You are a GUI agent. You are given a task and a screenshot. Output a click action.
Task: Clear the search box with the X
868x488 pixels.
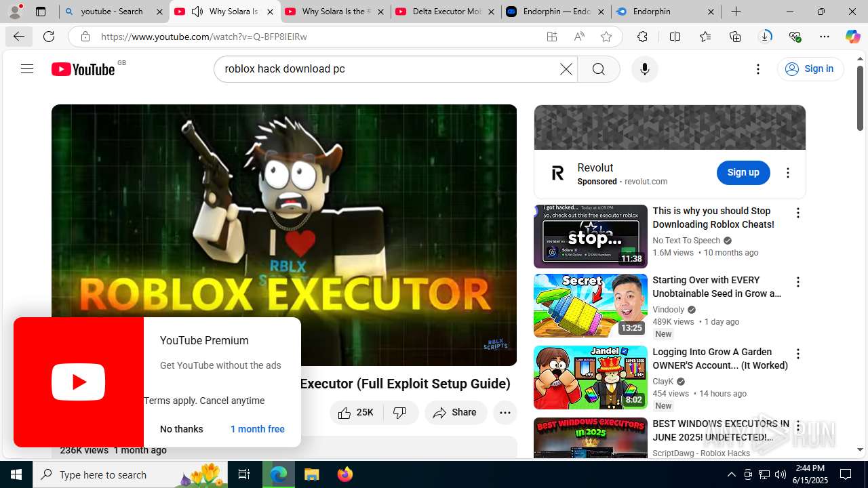566,69
